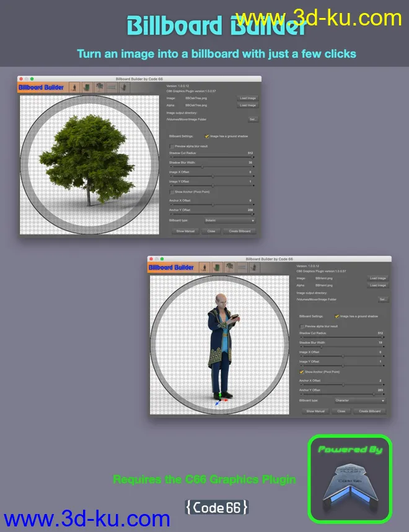The width and height of the screenshot is (409, 532).
Task: Click the 'BBOakTree.png' filename in the Image row
Action: click(x=196, y=99)
